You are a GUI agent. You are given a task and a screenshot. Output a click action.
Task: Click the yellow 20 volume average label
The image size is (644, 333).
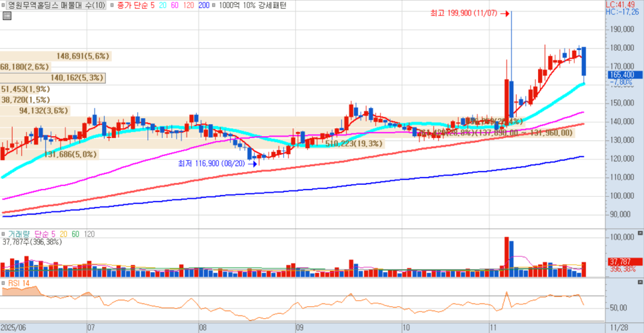[x=64, y=234]
